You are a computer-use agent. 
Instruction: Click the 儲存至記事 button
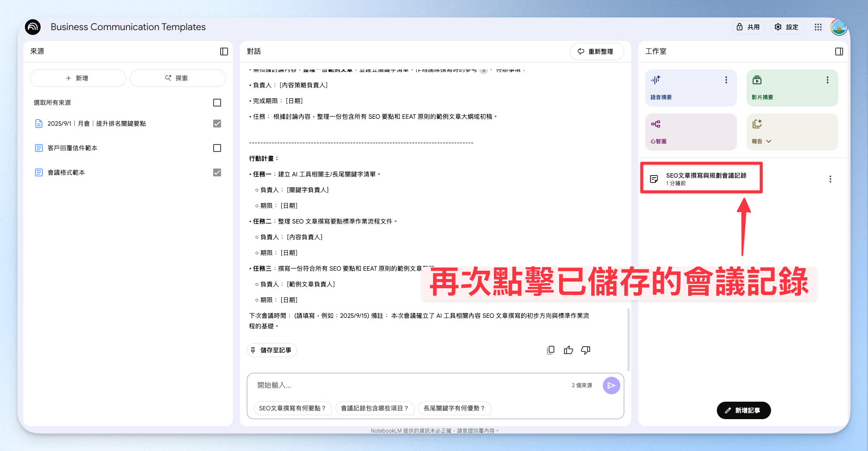click(272, 350)
